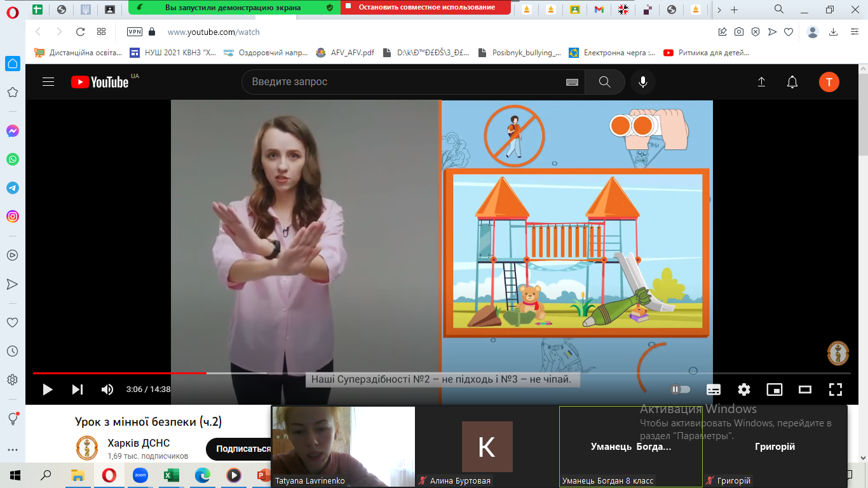Add page to bookmarks heart icon
Screen dimensions: 868x488
[789, 32]
